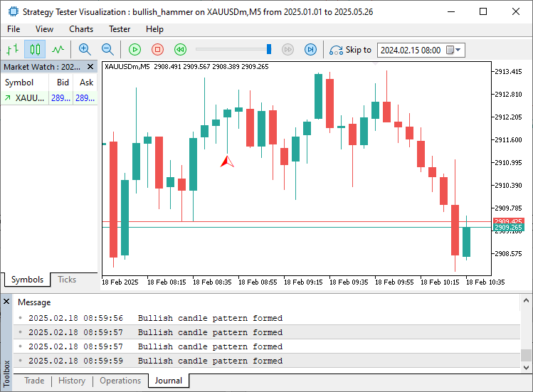Screen dimensions: 533x392
Task: Switch to the Ticks tab
Action: (67, 280)
